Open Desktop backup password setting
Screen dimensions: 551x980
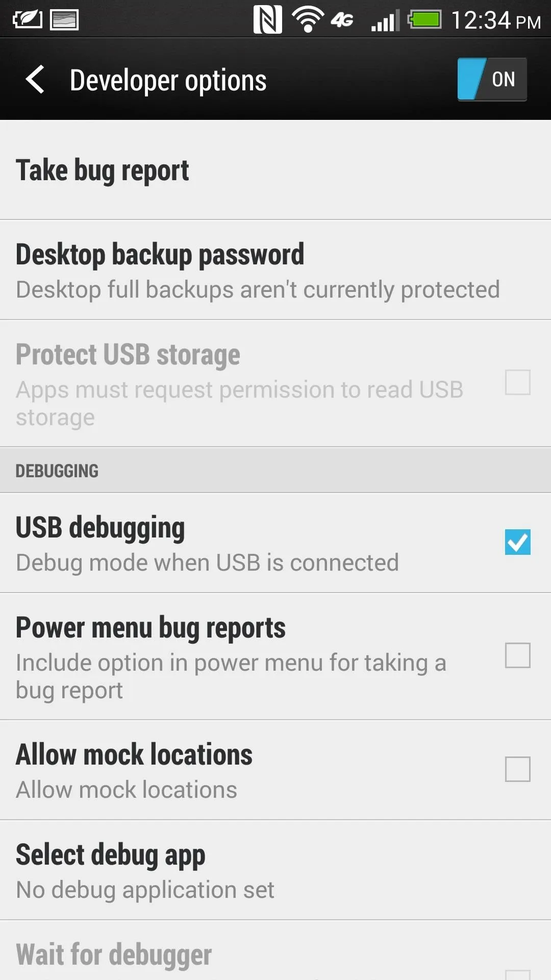click(x=275, y=270)
